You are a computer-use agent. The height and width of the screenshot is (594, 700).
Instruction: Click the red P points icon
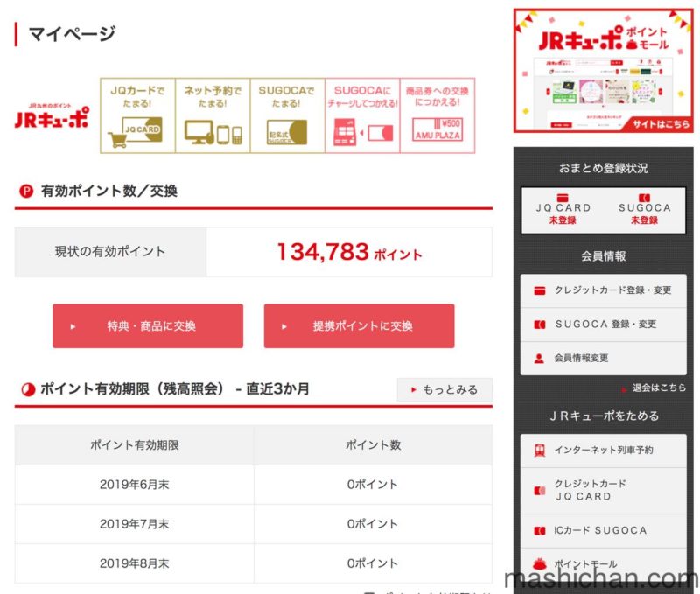click(x=26, y=192)
